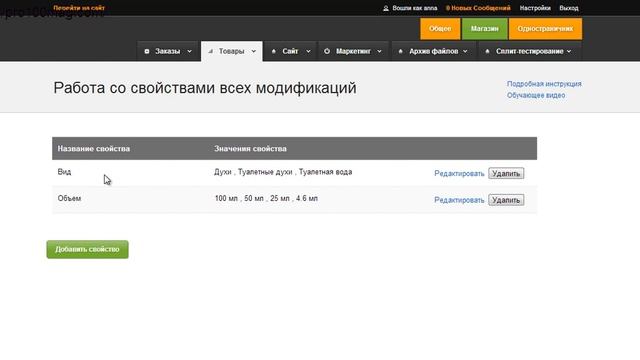Open the Новых Сообщений link
Image resolution: width=640 pixels, height=360 pixels.
tap(478, 8)
